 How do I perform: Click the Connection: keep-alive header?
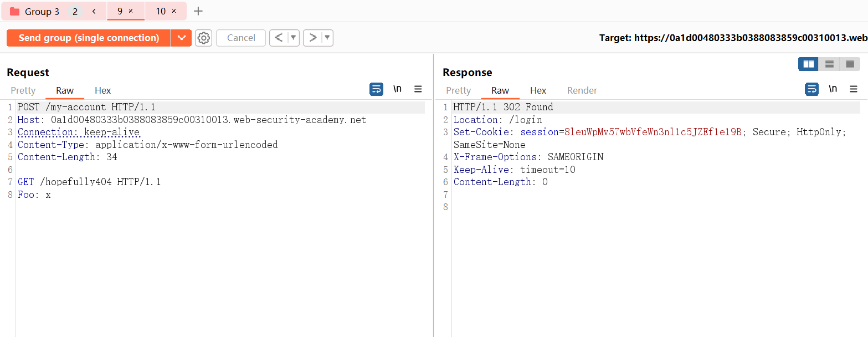point(79,132)
